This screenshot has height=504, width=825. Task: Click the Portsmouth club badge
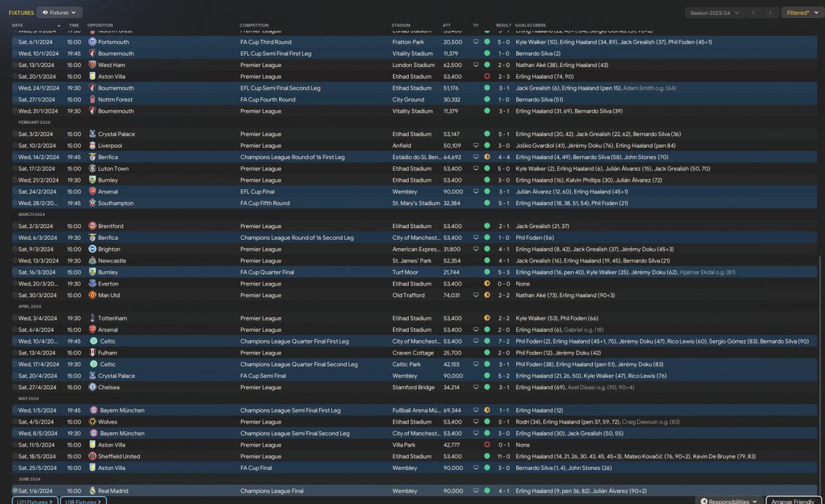(x=92, y=42)
